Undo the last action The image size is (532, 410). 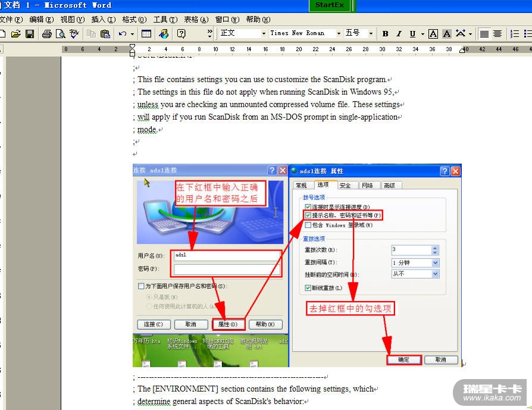tap(123, 33)
